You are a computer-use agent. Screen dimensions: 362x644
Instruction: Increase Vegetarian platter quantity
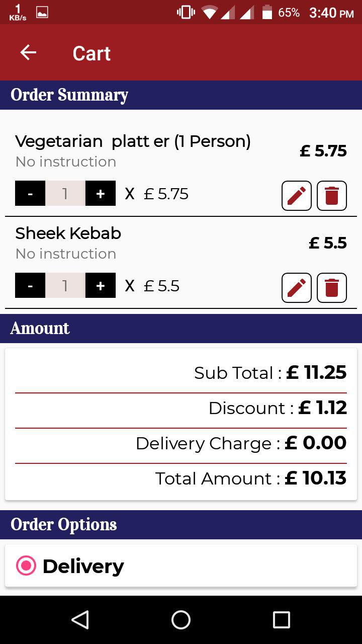point(101,194)
